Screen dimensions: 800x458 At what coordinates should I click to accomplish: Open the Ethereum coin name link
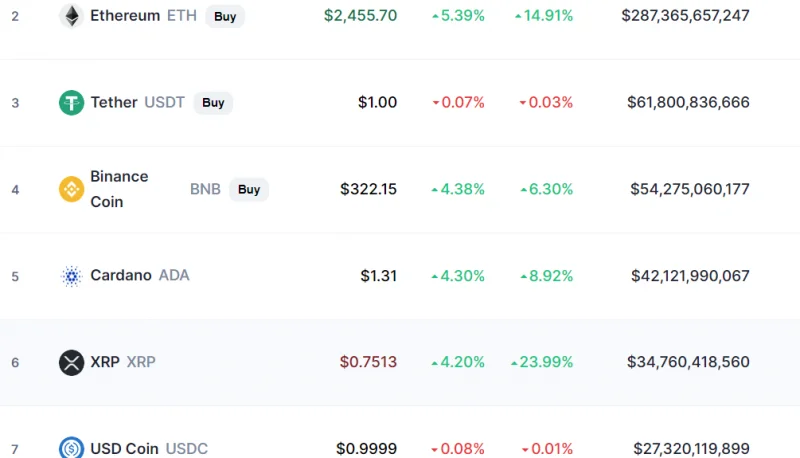click(125, 16)
